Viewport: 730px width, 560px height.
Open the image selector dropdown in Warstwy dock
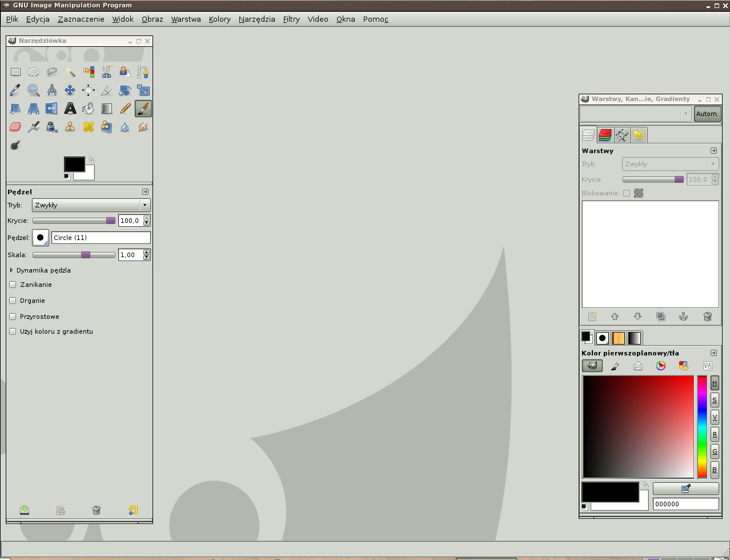[636, 114]
